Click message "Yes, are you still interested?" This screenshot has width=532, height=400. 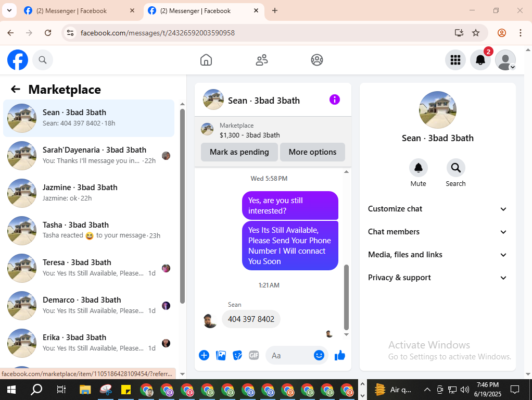290,205
